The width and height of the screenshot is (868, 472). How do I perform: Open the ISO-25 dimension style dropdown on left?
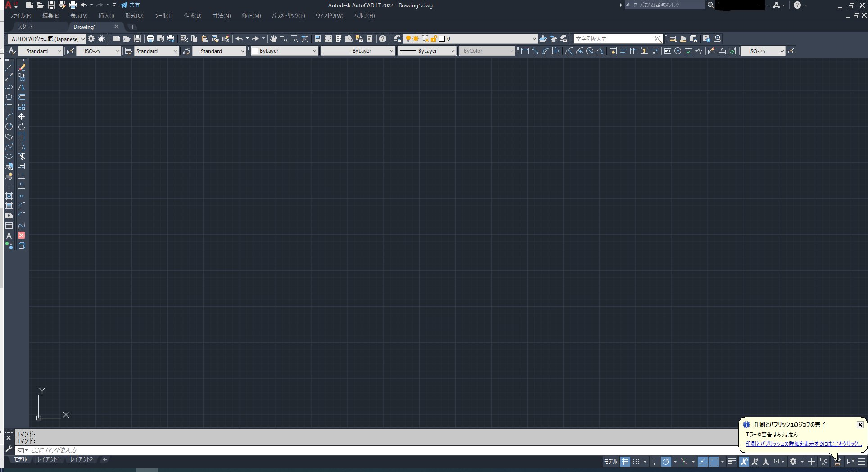pyautogui.click(x=99, y=51)
